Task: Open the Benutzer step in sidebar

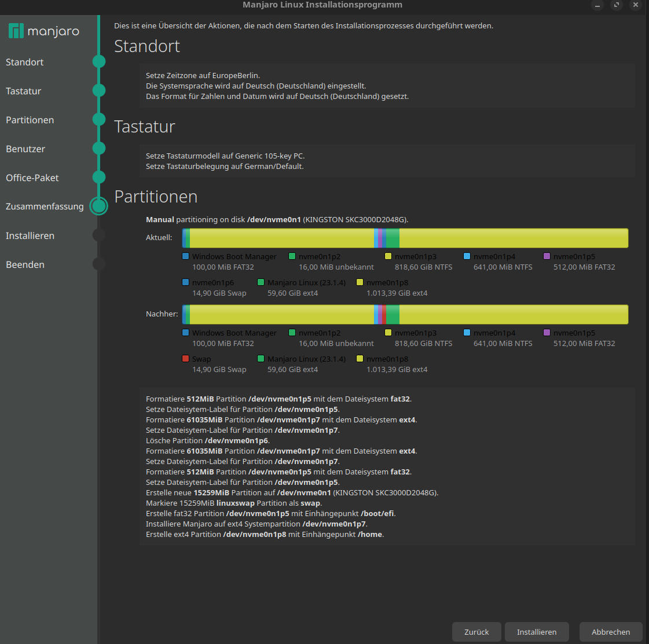Action: [x=25, y=149]
